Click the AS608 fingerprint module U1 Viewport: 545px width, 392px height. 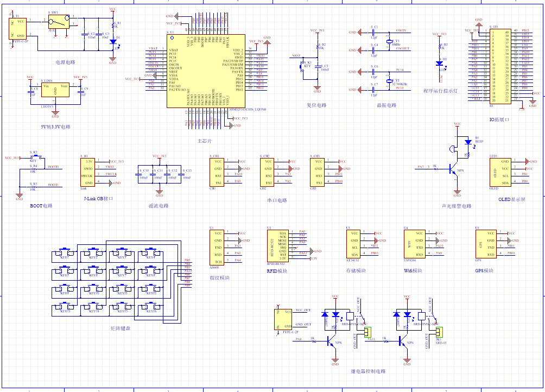(217, 247)
